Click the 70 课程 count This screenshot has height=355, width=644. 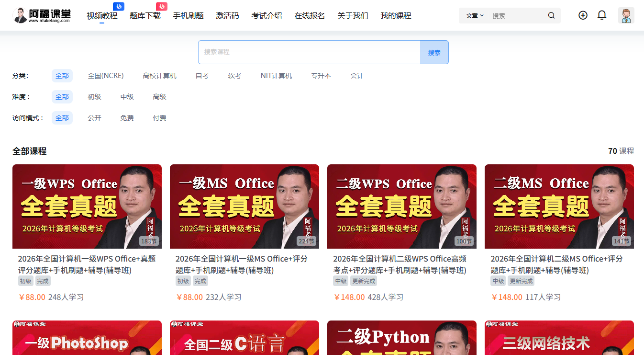621,151
